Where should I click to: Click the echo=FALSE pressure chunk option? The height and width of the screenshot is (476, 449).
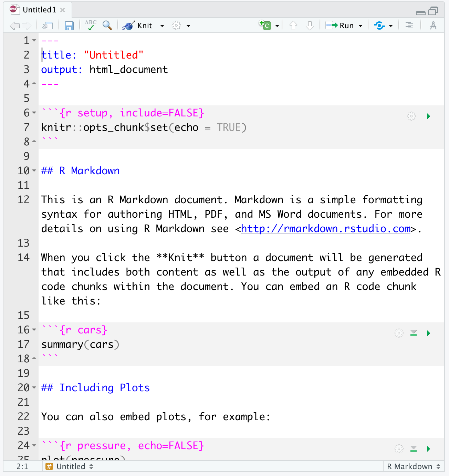[171, 446]
